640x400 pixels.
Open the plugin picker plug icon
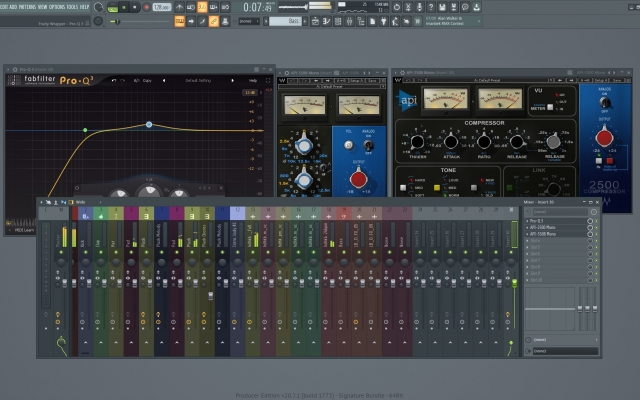click(x=384, y=21)
